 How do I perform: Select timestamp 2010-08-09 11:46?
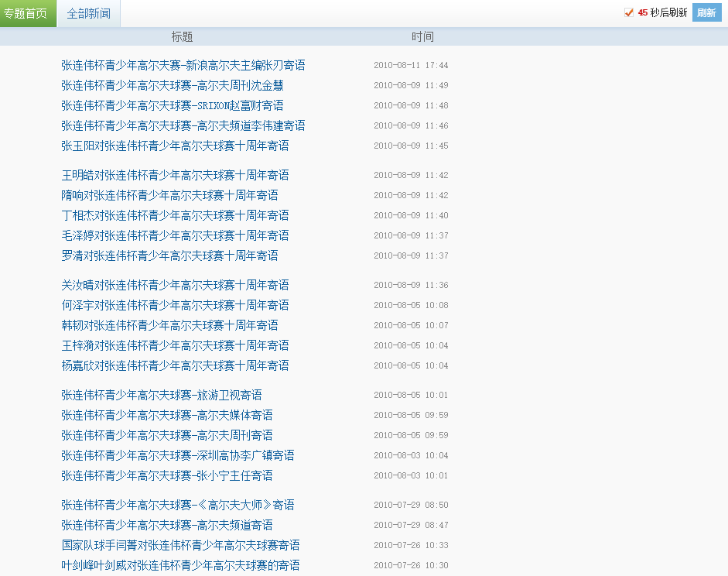(x=411, y=126)
